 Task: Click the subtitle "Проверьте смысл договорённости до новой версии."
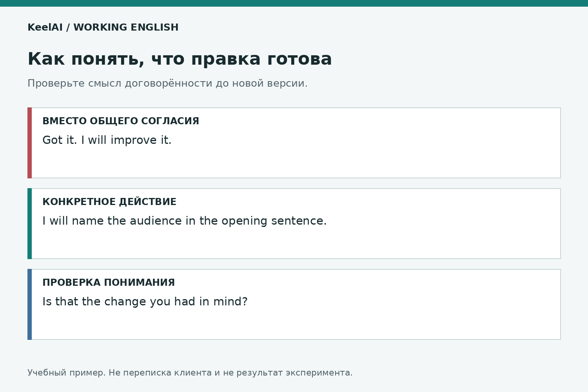click(x=167, y=83)
